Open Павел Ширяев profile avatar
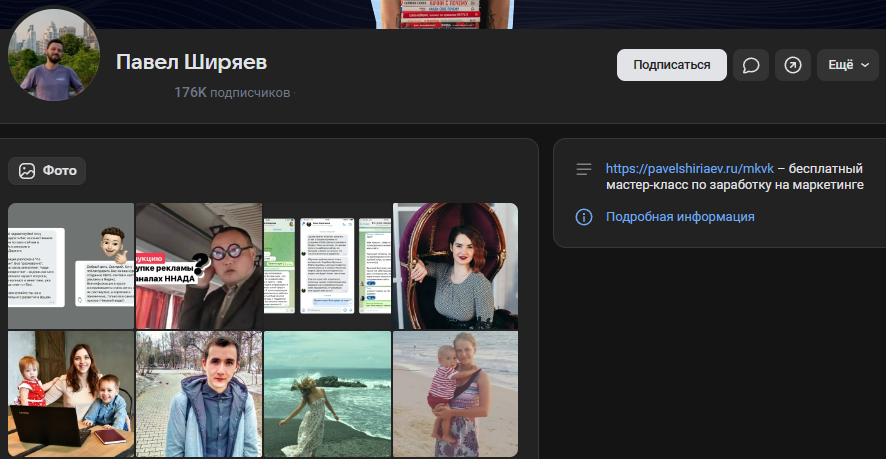Image resolution: width=886 pixels, height=459 pixels. click(54, 55)
